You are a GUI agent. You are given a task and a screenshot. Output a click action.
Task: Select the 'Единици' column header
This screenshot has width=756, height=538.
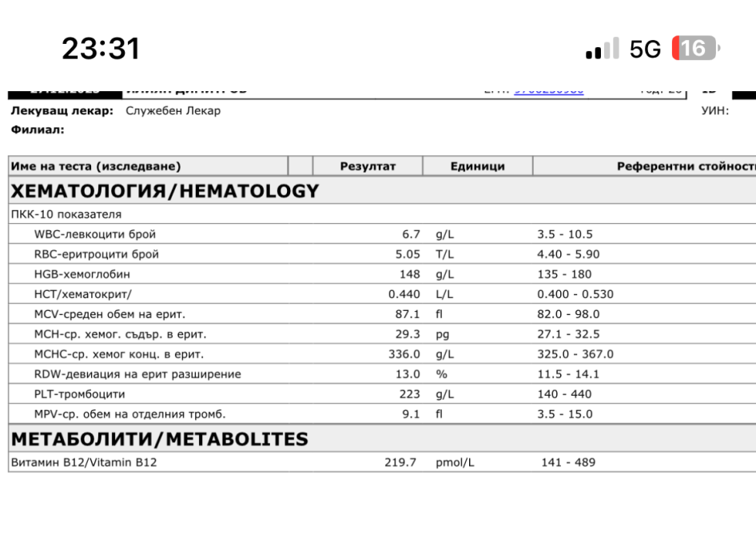(x=477, y=166)
